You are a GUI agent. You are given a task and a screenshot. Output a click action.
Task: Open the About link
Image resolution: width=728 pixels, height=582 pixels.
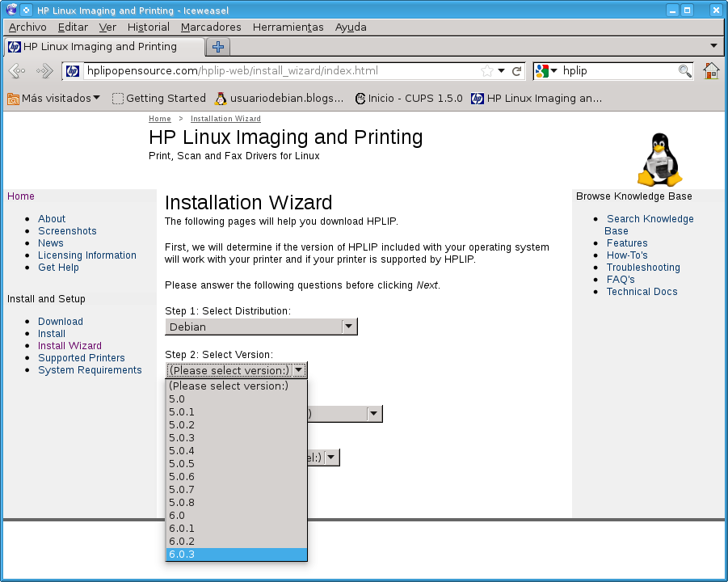click(52, 219)
